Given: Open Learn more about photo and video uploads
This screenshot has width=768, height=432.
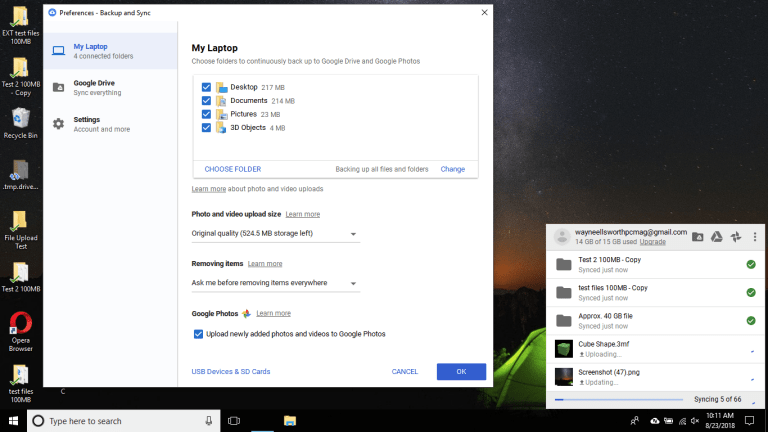Looking at the screenshot, I should pos(209,189).
